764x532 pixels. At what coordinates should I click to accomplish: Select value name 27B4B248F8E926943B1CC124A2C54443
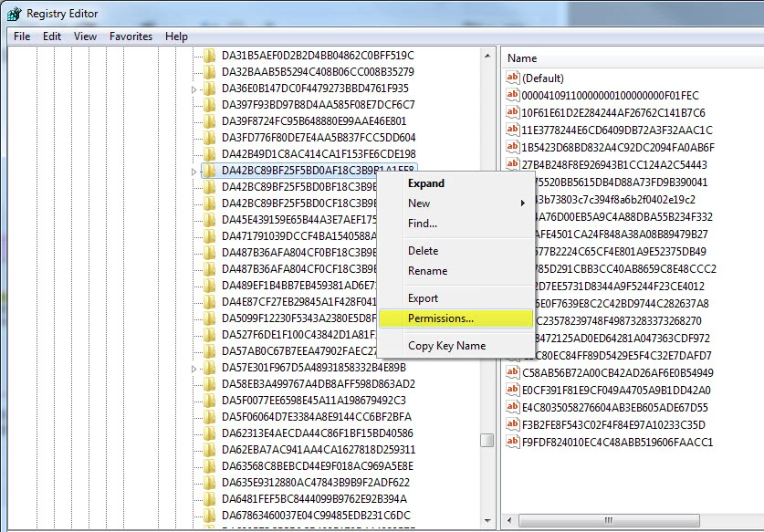pos(614,164)
